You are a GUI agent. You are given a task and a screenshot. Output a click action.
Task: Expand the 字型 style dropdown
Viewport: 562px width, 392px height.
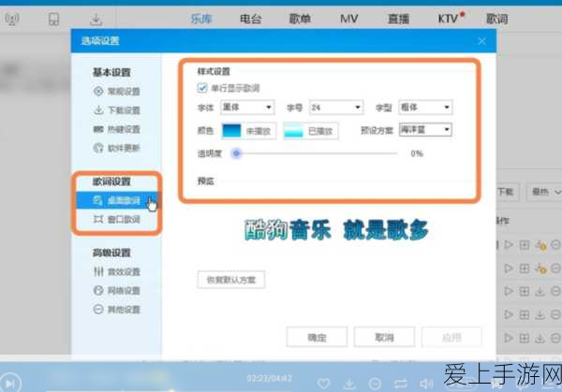(425, 108)
